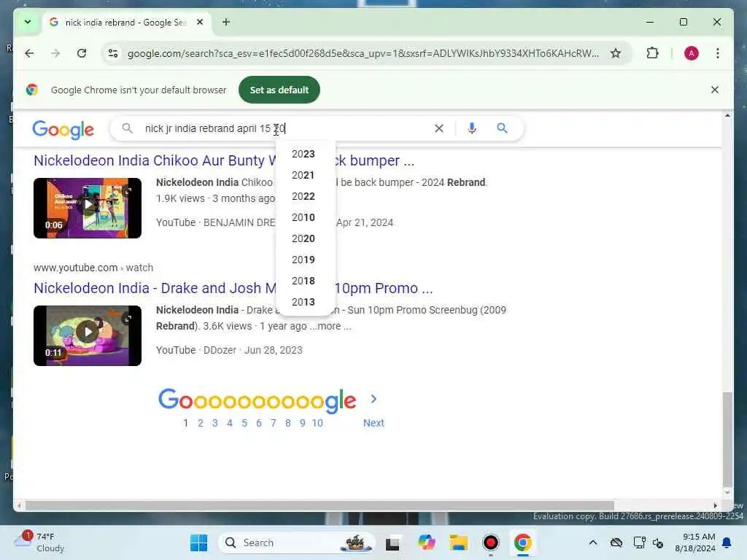
Task: Click the vertical scrollbar thumb
Action: tap(727, 439)
